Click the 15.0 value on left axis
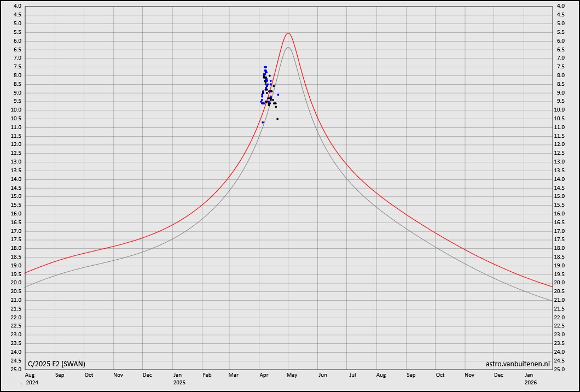 (17, 196)
